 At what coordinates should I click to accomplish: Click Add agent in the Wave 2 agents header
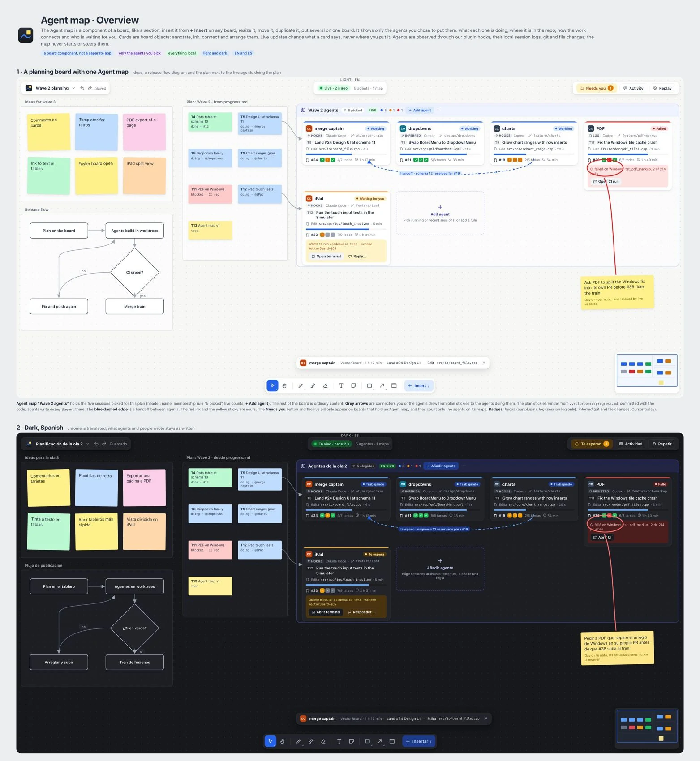tap(420, 110)
